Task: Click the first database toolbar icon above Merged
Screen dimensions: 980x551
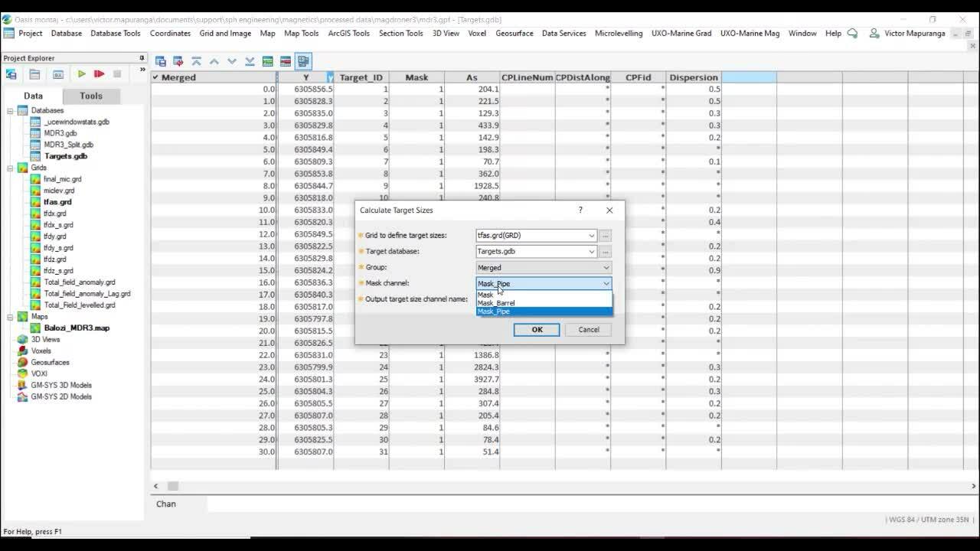Action: pyautogui.click(x=161, y=61)
